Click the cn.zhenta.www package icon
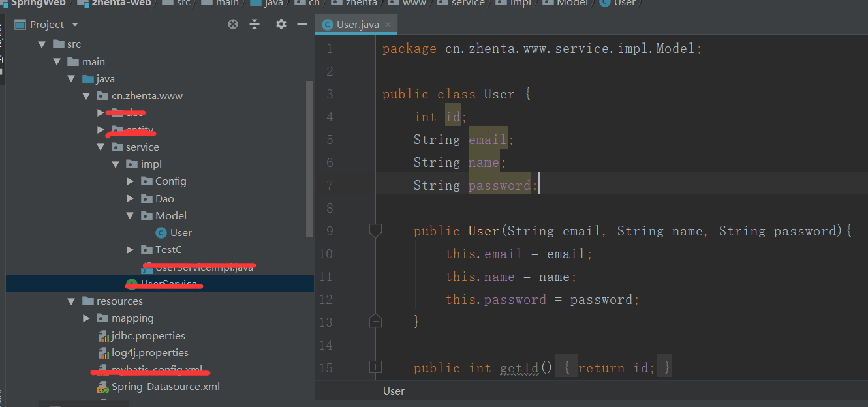868x407 pixels. click(102, 96)
